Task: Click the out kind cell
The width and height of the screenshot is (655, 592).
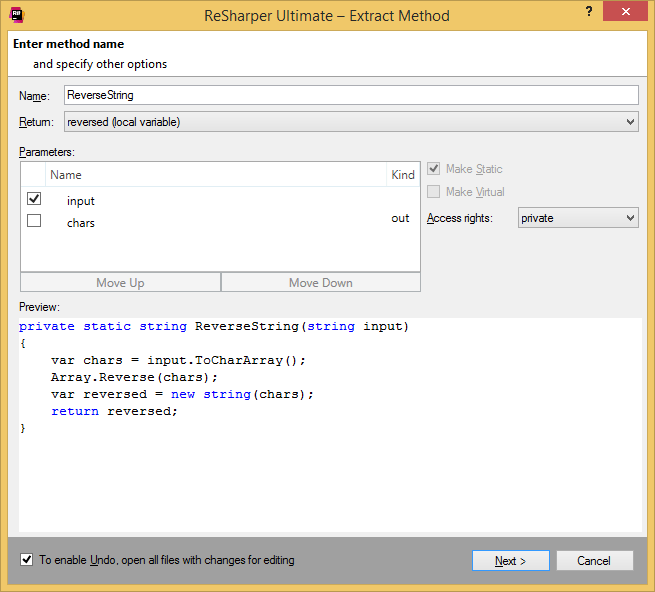Action: [x=400, y=218]
